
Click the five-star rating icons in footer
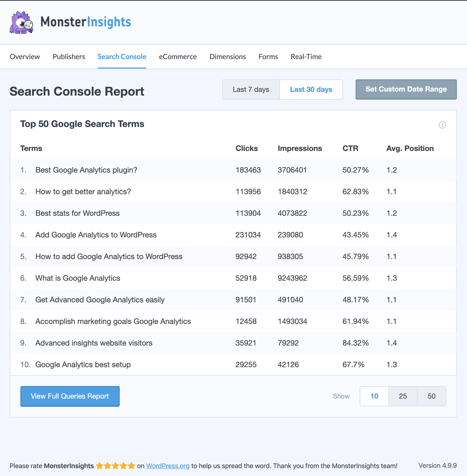click(x=115, y=466)
